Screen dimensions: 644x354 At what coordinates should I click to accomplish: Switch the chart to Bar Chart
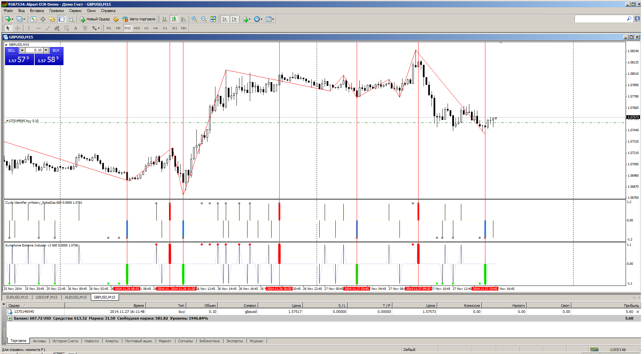(x=165, y=19)
